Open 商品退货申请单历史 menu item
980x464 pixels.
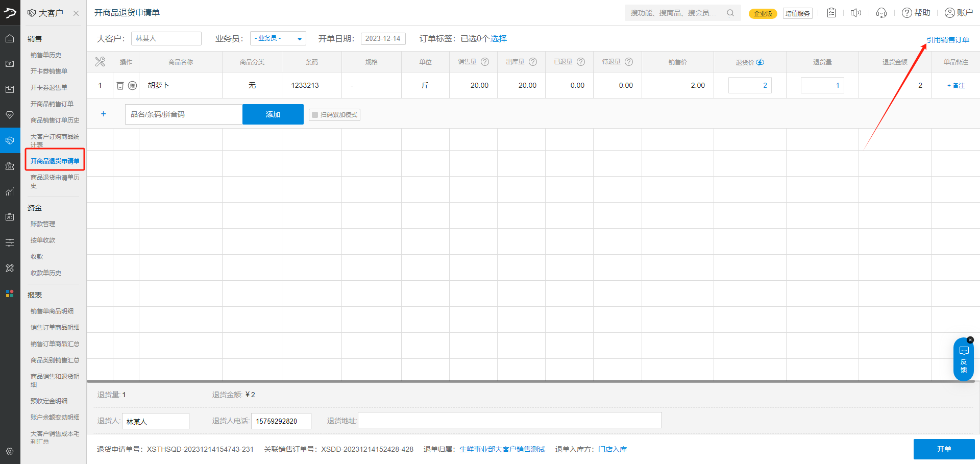pos(55,181)
